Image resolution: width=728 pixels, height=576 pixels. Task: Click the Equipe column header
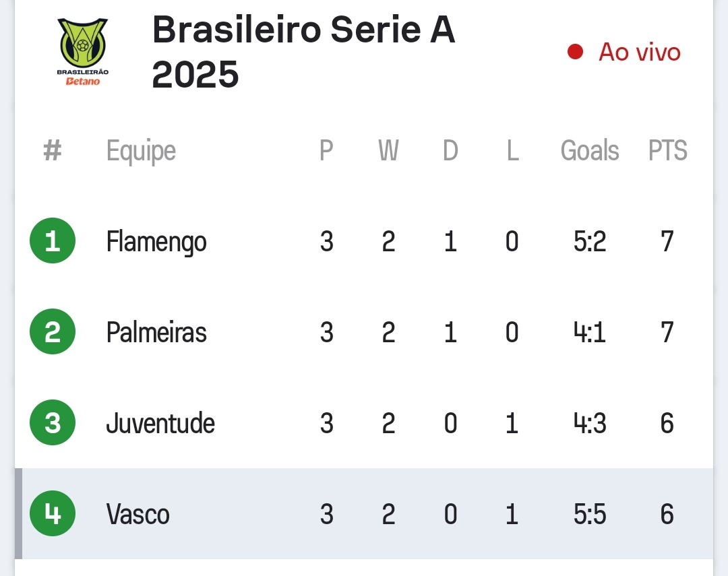[141, 151]
